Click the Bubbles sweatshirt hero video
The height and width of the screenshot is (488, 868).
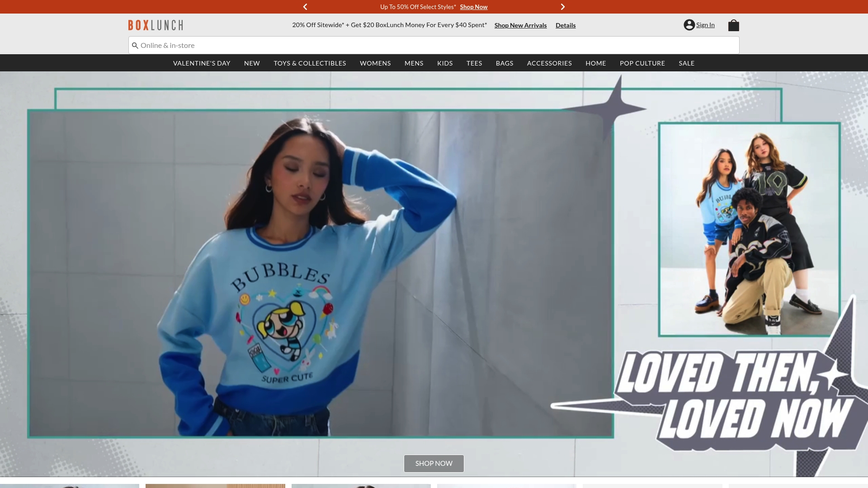pyautogui.click(x=321, y=274)
